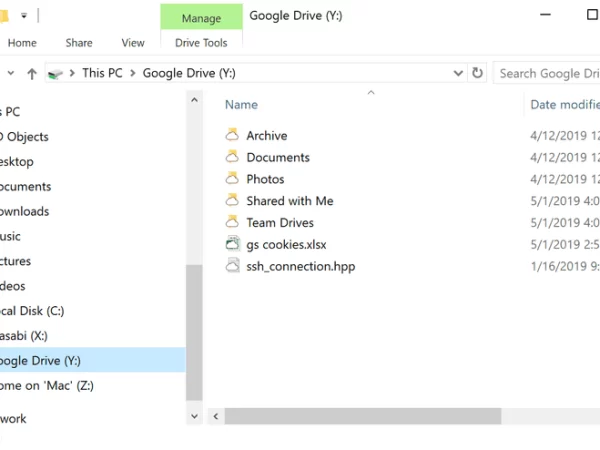The image size is (600, 450).
Task: Click the Team Drives folder icon
Action: click(232, 222)
